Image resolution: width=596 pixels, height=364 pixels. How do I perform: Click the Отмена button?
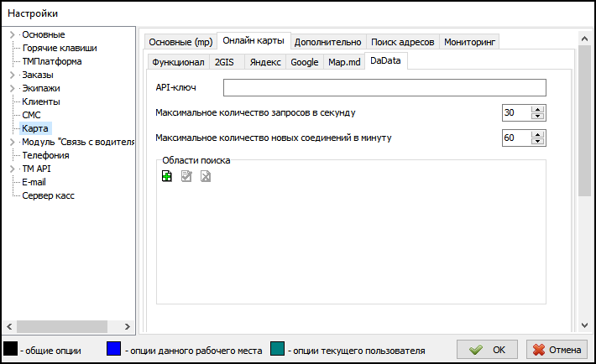pyautogui.click(x=557, y=350)
